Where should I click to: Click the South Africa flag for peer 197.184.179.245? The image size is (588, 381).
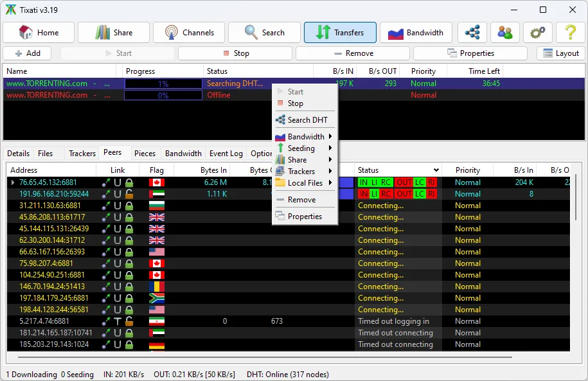pos(157,298)
